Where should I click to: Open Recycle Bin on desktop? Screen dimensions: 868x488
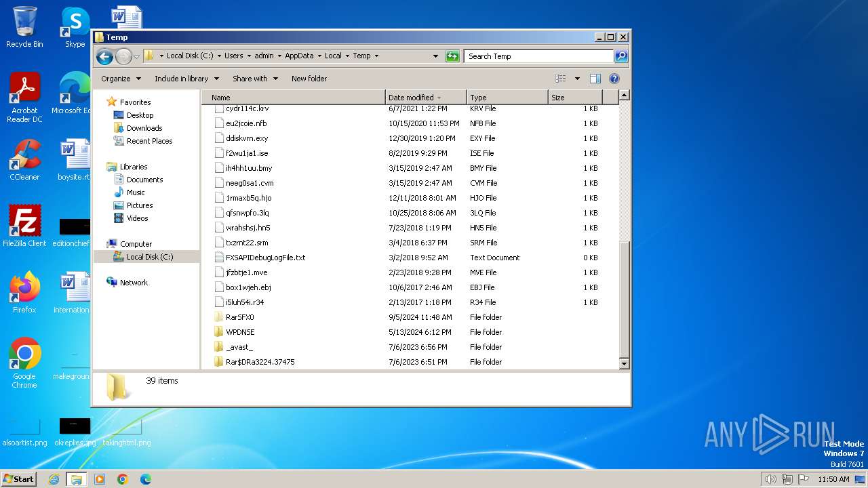(24, 28)
